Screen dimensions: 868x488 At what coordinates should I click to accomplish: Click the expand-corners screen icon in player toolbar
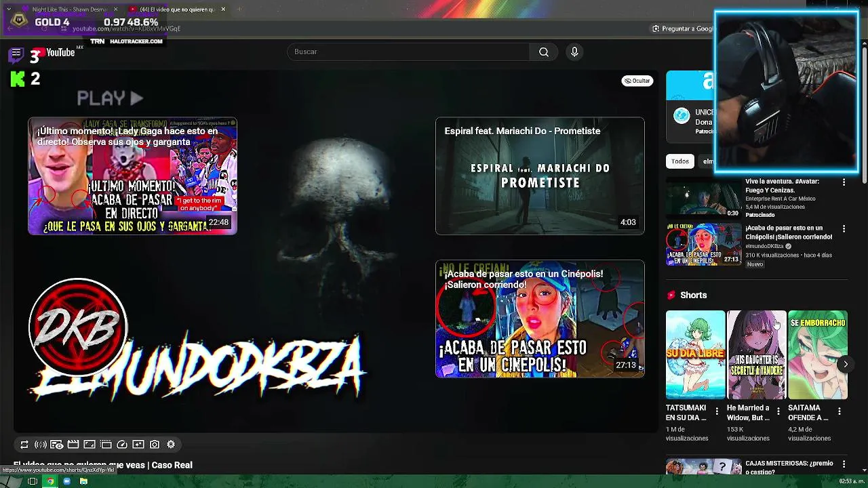pyautogui.click(x=90, y=445)
